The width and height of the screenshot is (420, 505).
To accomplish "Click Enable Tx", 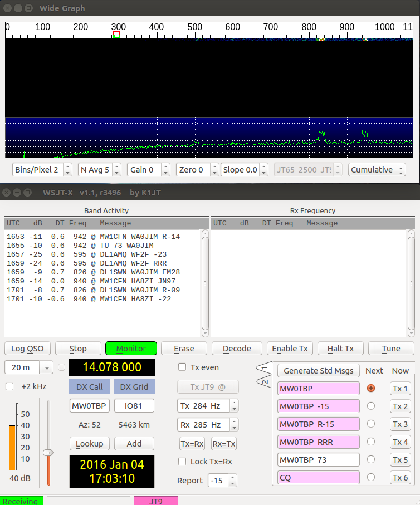I will click(x=290, y=349).
